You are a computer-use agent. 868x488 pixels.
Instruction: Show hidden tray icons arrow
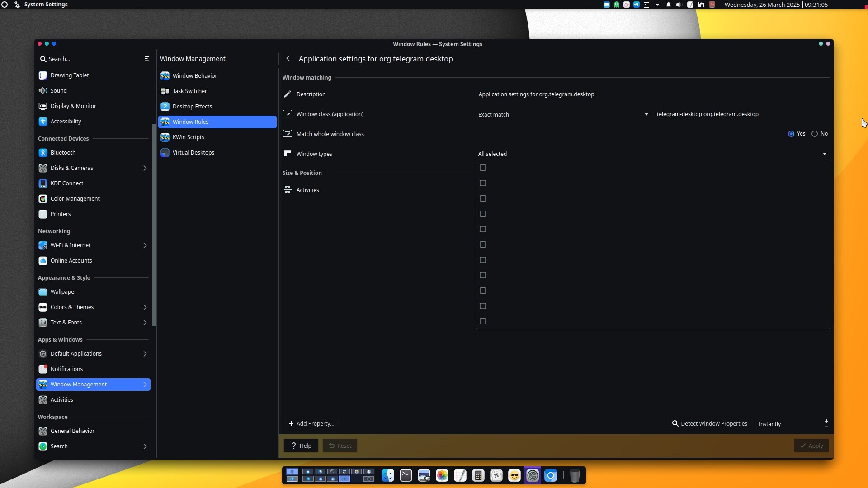coord(657,5)
